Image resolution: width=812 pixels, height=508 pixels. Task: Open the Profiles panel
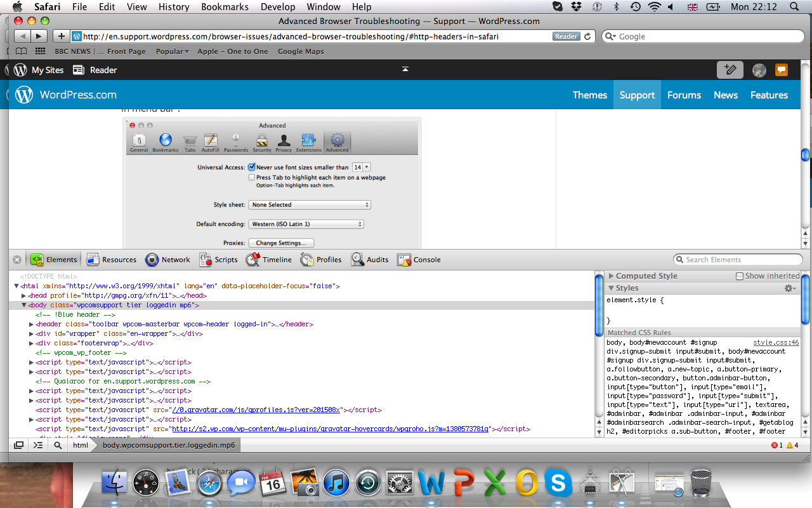pos(321,260)
